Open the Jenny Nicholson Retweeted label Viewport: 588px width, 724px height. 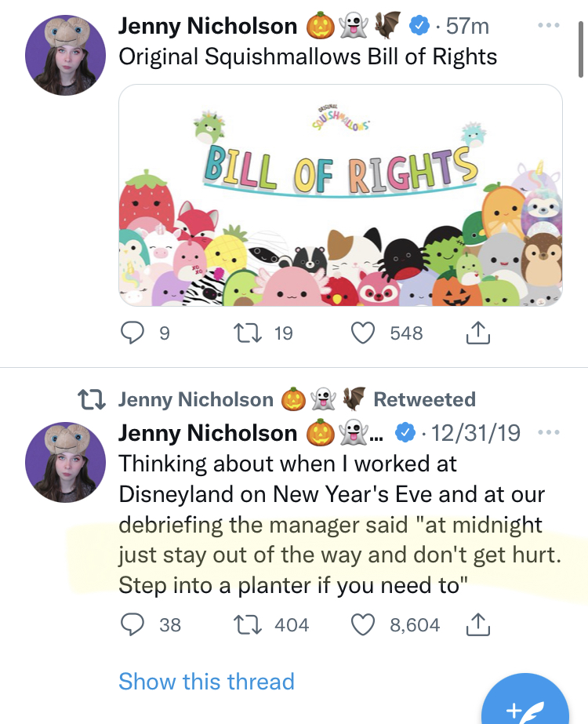(x=296, y=399)
